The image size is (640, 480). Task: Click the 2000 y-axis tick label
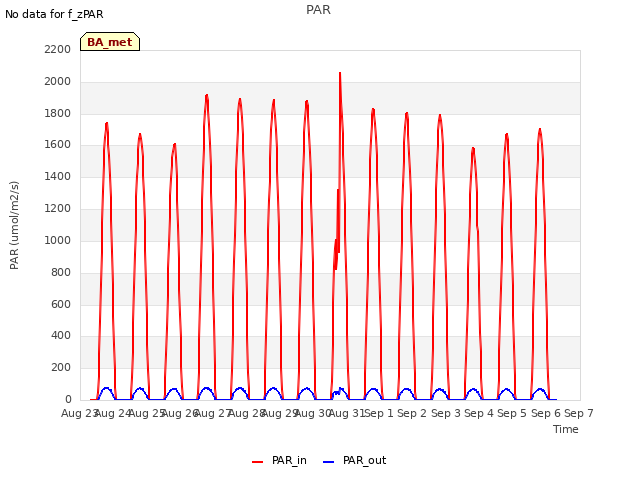(x=58, y=82)
